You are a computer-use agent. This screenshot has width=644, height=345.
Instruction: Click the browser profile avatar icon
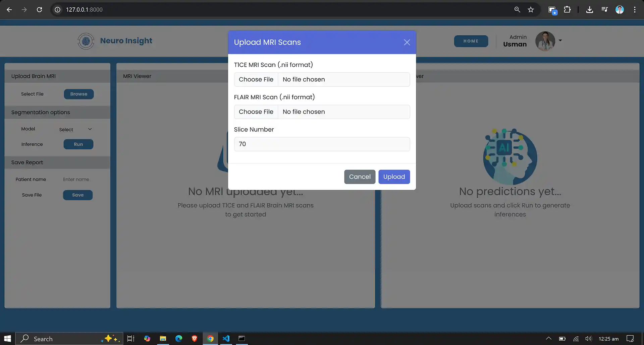[620, 9]
